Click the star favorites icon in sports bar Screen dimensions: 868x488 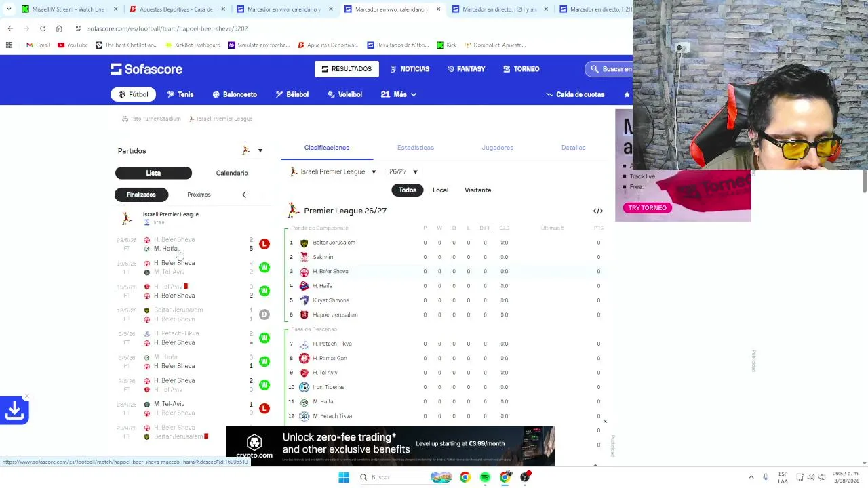[x=627, y=94]
